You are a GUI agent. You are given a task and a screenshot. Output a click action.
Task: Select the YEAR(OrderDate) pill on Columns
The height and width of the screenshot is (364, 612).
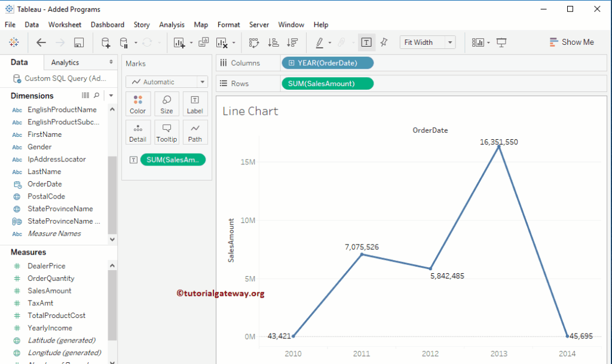328,63
